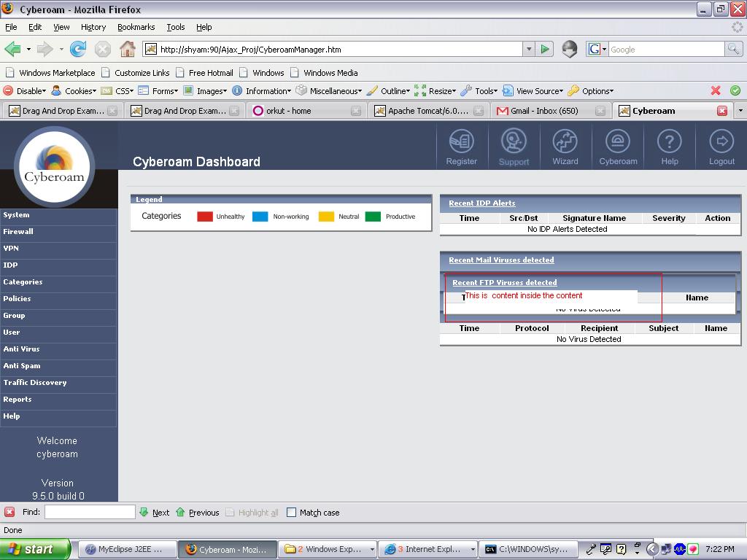Viewport: 747px width, 560px height.
Task: Go to Firefox Home icon
Action: 127,50
